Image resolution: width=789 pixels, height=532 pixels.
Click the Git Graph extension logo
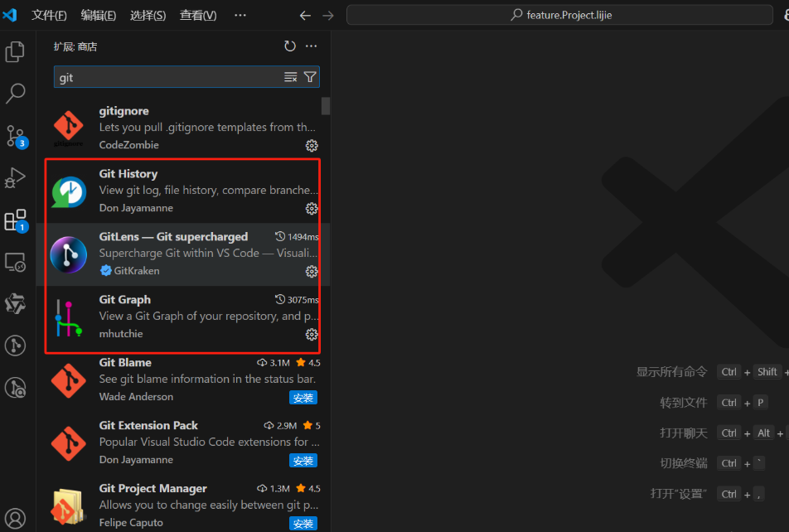click(69, 318)
